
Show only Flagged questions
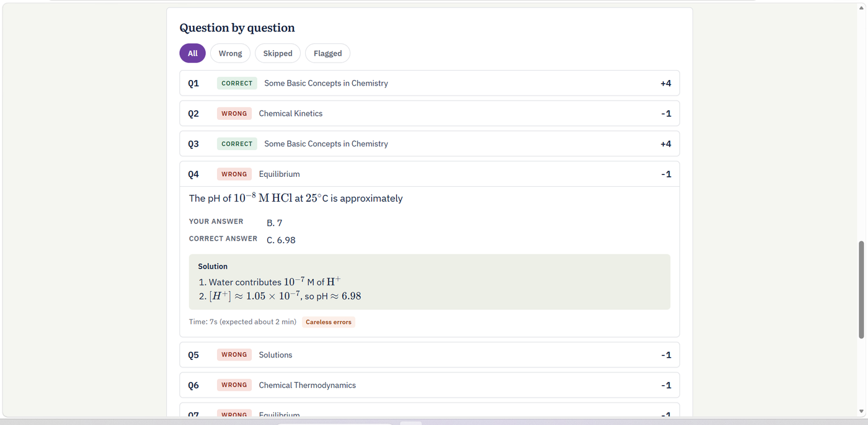pyautogui.click(x=327, y=53)
